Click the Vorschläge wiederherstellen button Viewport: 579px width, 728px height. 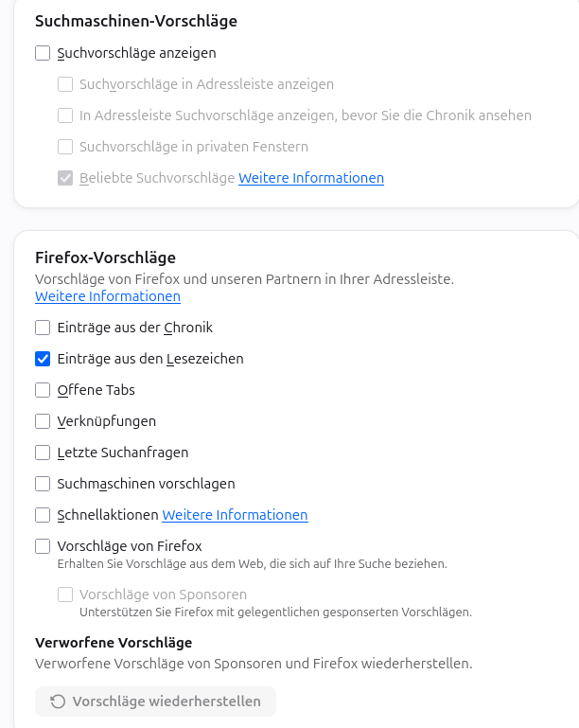coord(155,701)
